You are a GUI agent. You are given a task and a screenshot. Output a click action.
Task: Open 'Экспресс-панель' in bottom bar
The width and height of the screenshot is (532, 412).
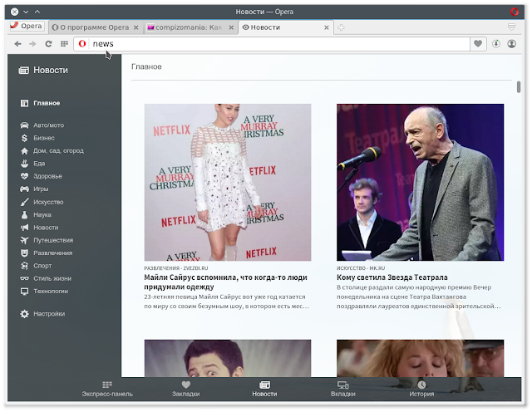click(107, 390)
